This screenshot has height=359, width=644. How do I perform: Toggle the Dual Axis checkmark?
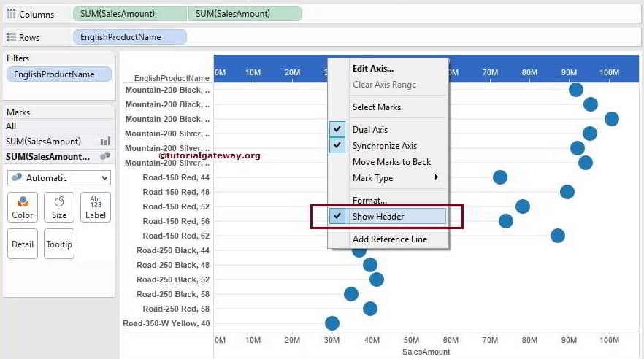[337, 129]
